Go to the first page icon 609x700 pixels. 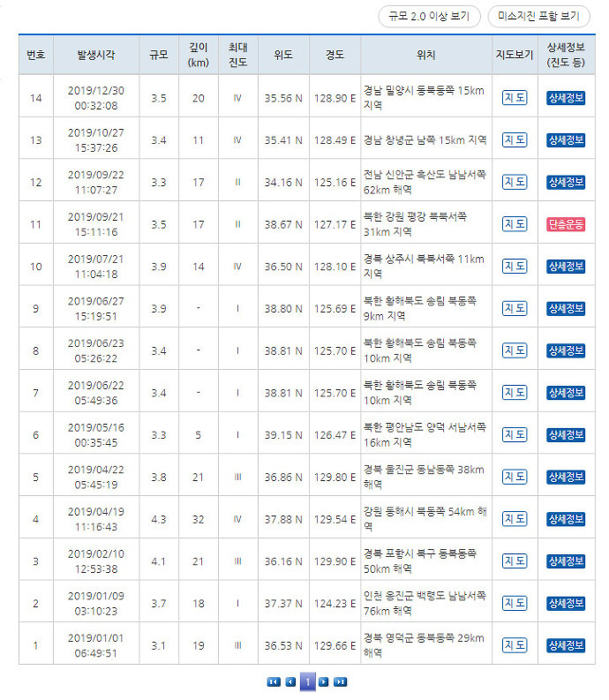click(274, 681)
